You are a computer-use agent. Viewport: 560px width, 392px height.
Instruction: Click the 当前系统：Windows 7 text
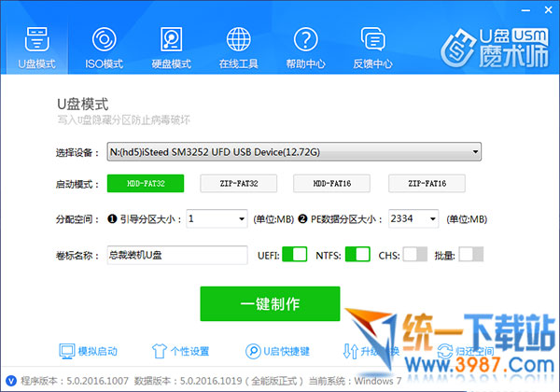(x=356, y=381)
